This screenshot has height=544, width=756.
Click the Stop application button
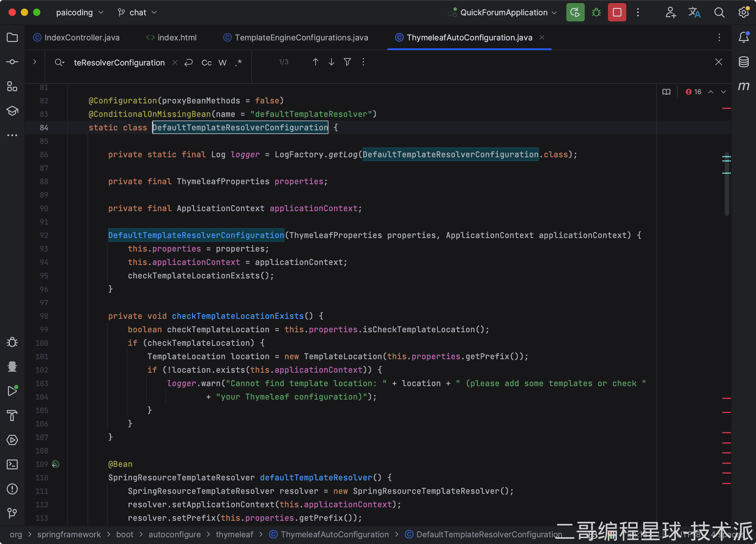point(617,13)
